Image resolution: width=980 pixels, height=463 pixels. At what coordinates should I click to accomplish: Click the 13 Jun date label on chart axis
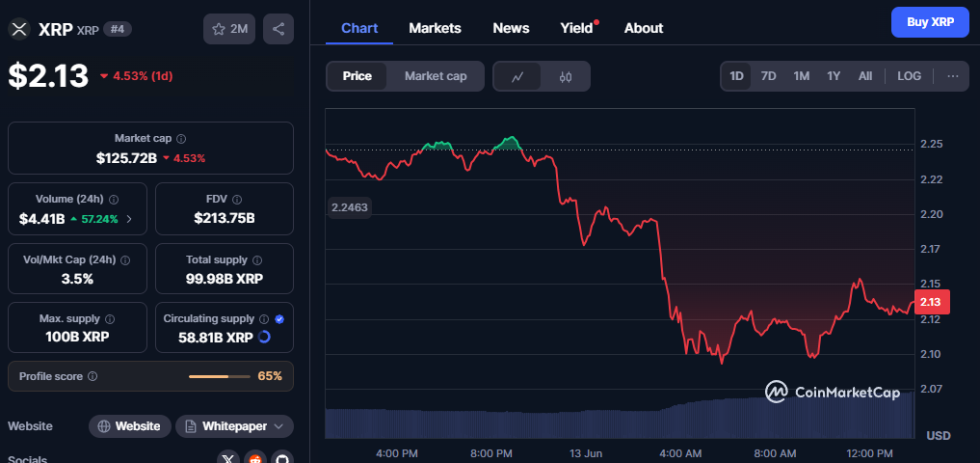[586, 453]
